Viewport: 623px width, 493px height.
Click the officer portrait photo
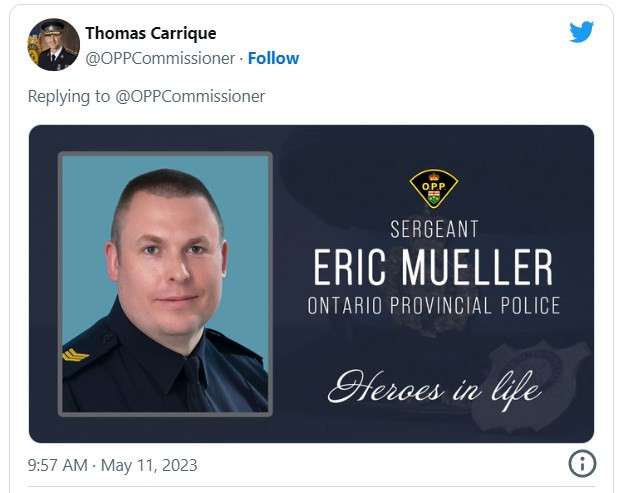pyautogui.click(x=165, y=284)
